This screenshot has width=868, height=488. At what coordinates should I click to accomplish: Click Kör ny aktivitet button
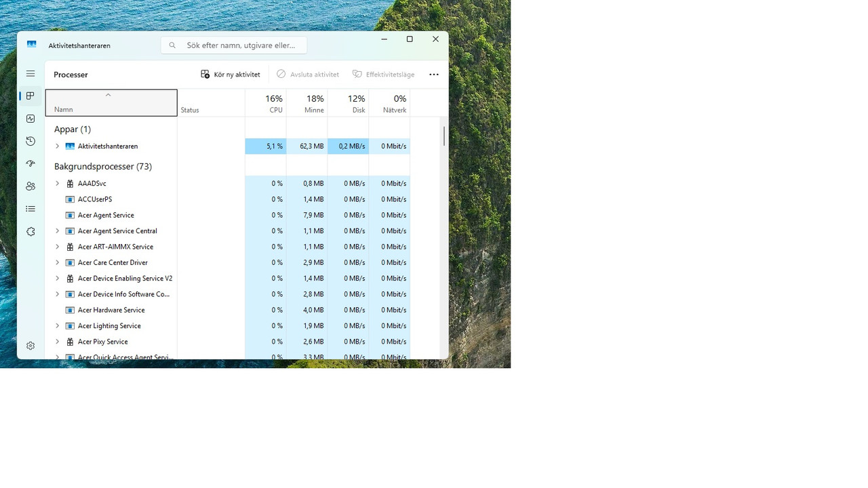tap(231, 75)
